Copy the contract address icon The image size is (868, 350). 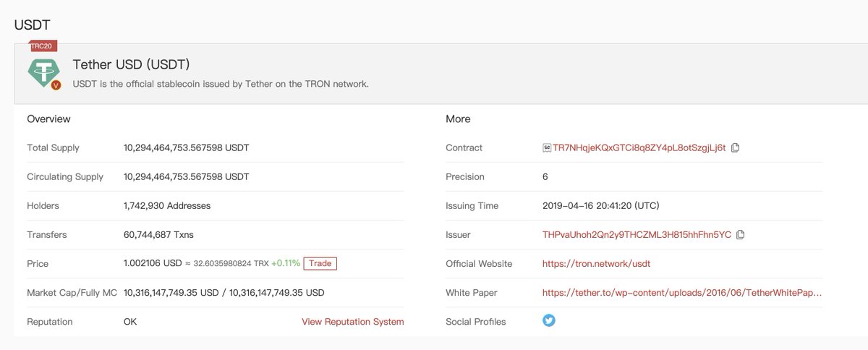(736, 148)
